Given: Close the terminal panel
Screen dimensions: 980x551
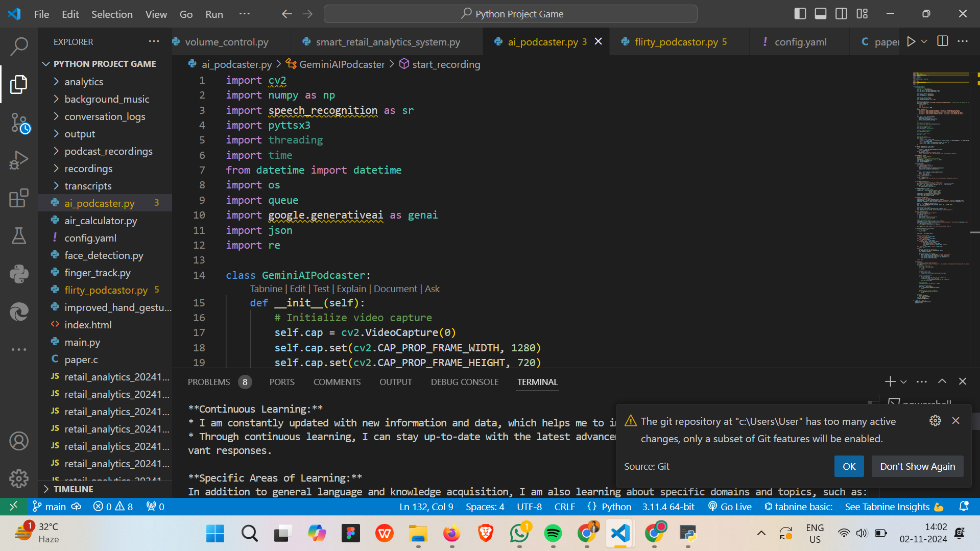Looking at the screenshot, I should (x=963, y=381).
